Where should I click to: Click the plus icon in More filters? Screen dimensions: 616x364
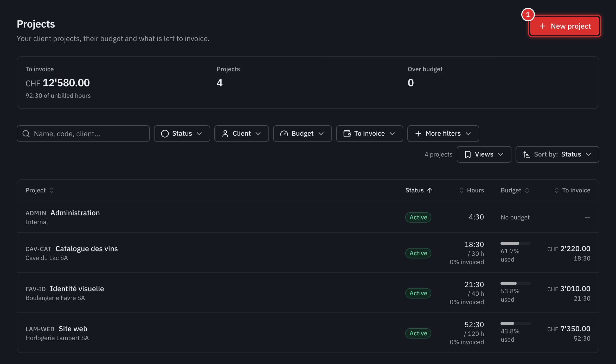[x=418, y=134]
